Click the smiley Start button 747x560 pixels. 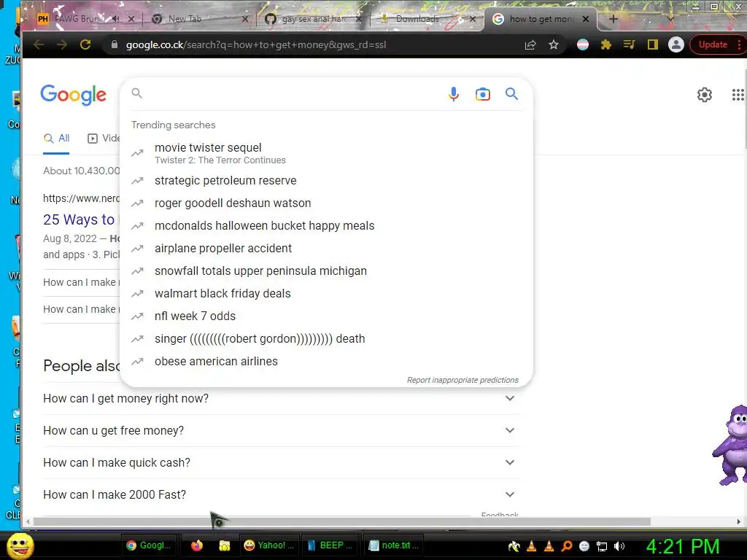coord(20,545)
